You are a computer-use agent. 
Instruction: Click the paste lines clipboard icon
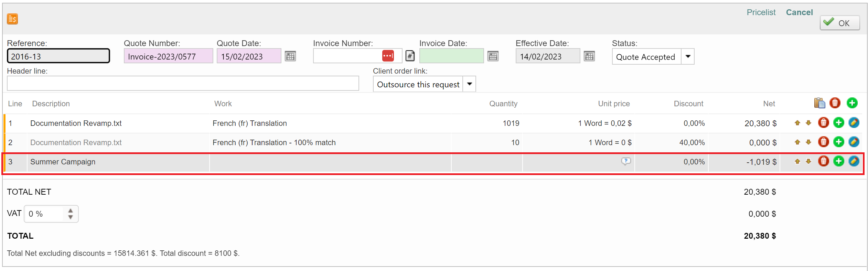[819, 103]
